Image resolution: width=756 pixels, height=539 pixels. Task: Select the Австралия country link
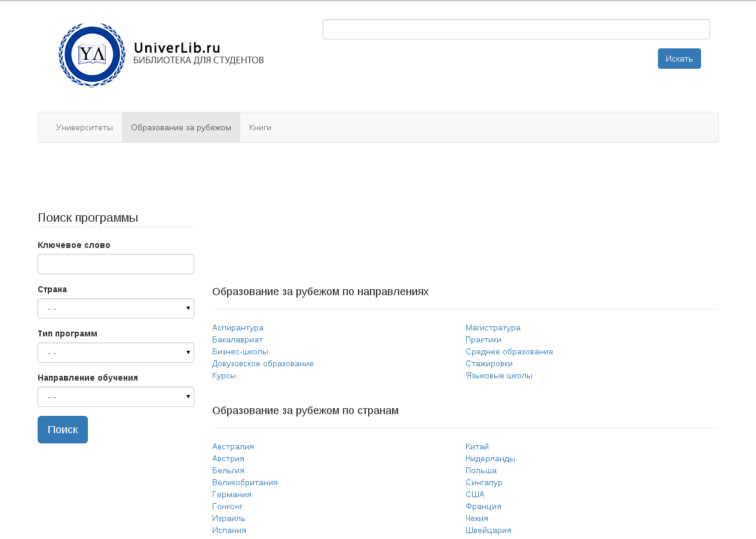[x=233, y=446]
